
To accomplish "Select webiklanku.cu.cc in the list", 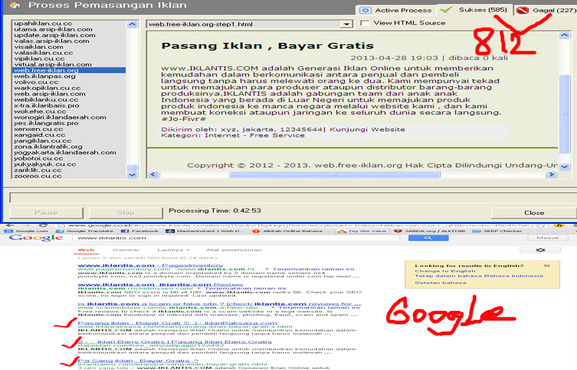I will [x=46, y=100].
